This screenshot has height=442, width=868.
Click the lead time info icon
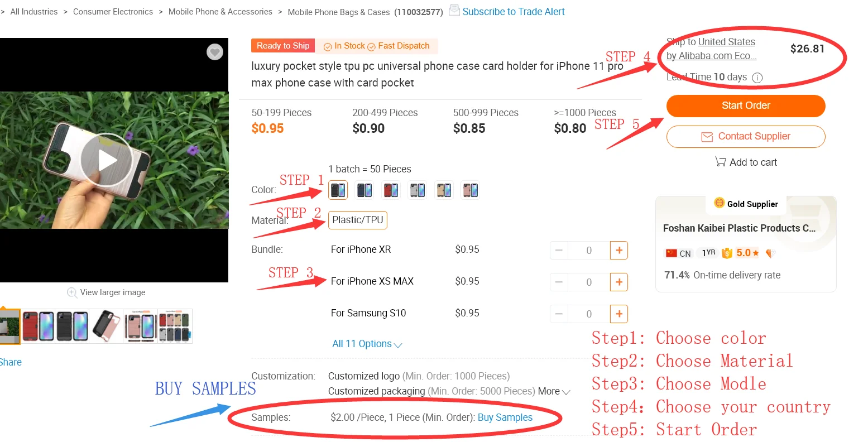click(x=757, y=78)
